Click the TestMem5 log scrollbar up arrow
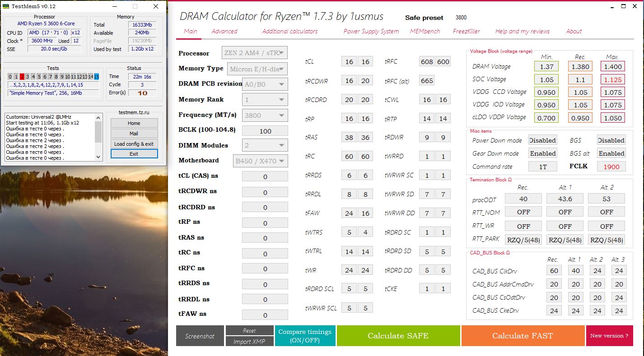This screenshot has height=356, width=644. coord(99,117)
